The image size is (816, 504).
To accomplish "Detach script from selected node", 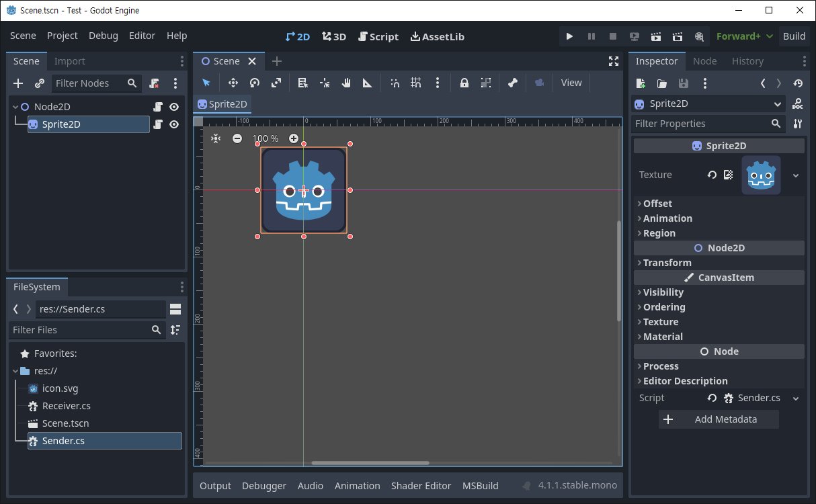I will [154, 83].
